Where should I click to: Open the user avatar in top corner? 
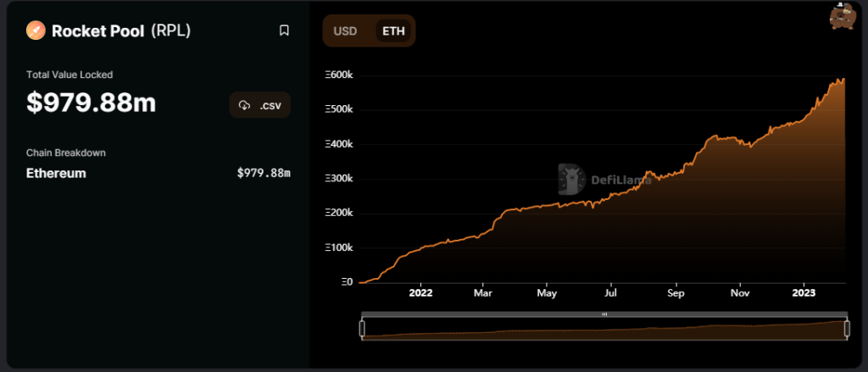(x=841, y=16)
